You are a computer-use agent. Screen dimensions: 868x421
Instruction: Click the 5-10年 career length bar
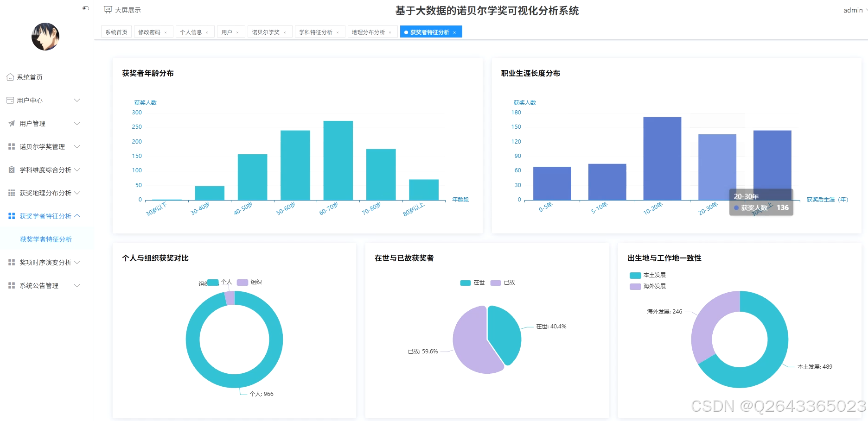click(x=607, y=182)
